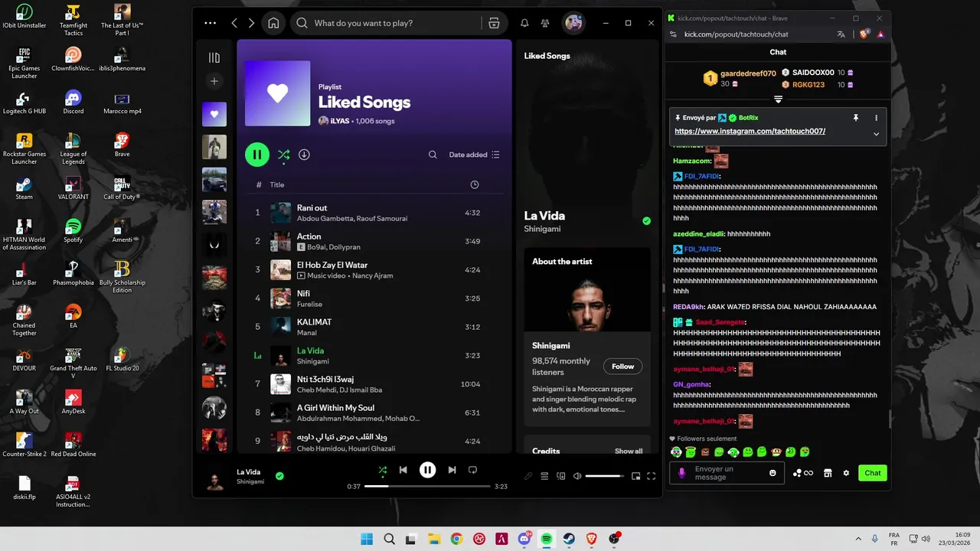The width and height of the screenshot is (980, 551).
Task: Click the green Chat send button
Action: coord(873,473)
